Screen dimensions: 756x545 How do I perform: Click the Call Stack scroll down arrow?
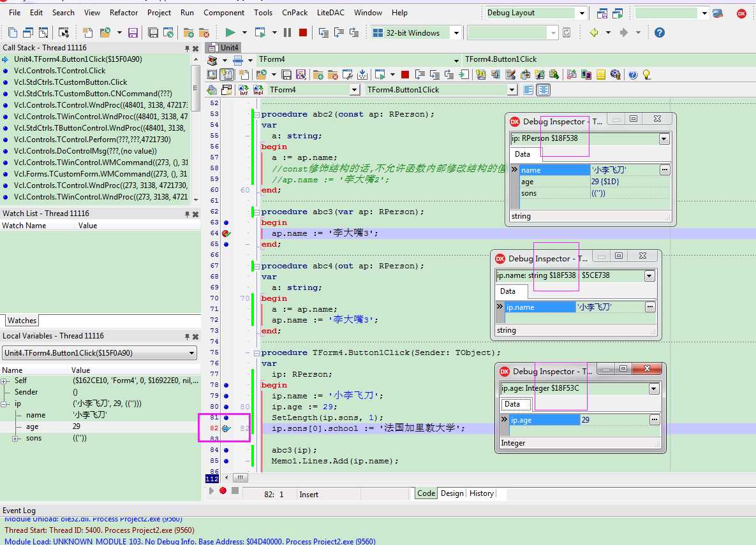[x=196, y=200]
